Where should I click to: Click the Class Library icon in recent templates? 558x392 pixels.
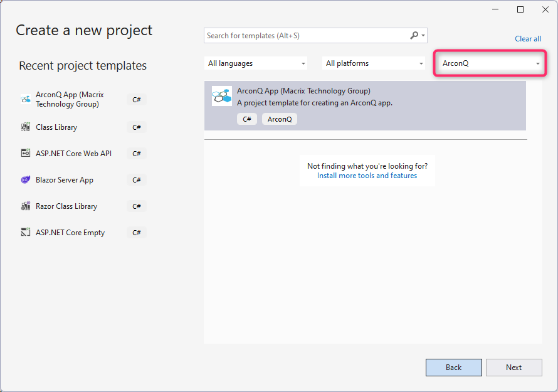click(x=25, y=127)
